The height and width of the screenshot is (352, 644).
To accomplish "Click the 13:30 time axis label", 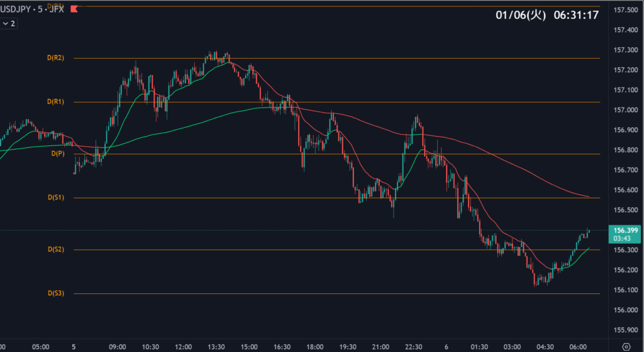I will (x=216, y=346).
